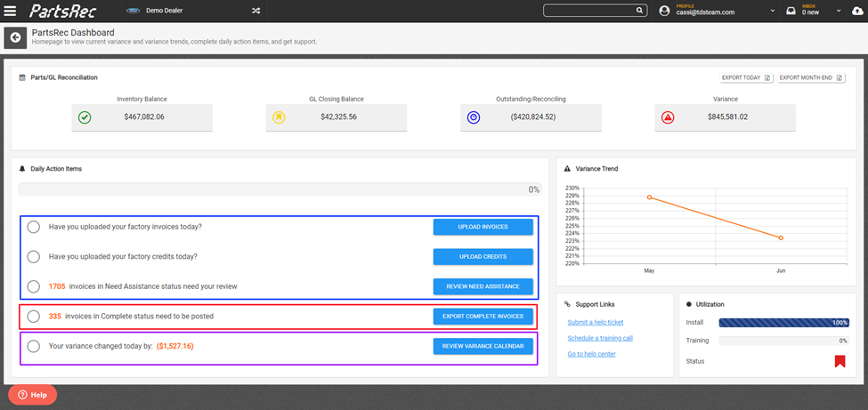Click the Inventory Balance value $467,082.06
Image resolution: width=868 pixels, height=410 pixels.
144,117
